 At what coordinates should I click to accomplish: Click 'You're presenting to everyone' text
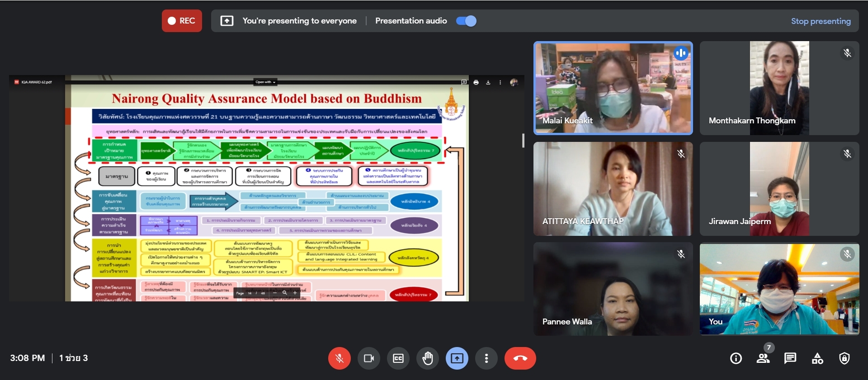click(299, 21)
